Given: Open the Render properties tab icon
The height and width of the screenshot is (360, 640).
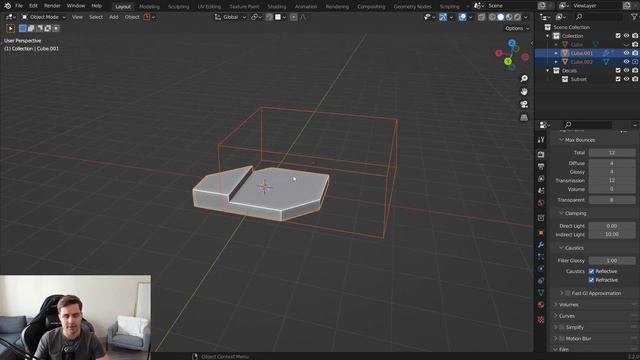Looking at the screenshot, I should point(541,155).
